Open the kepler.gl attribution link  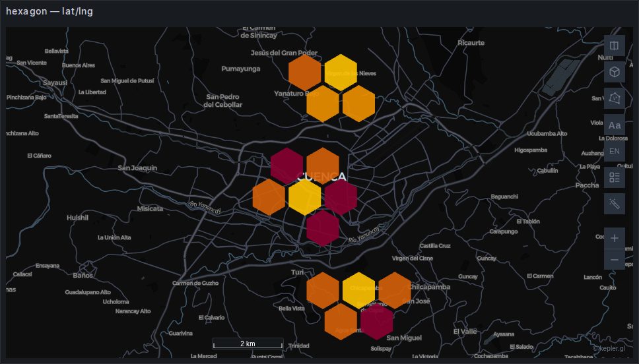609,349
